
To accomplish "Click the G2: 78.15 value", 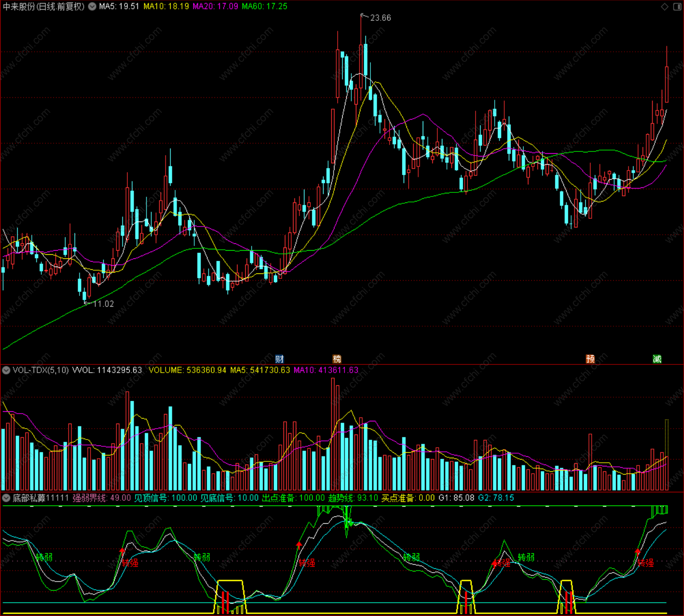I will (x=496, y=498).
